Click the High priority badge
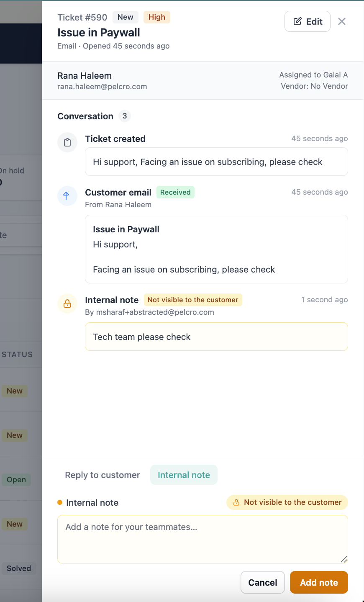This screenshot has width=364, height=602. point(157,17)
